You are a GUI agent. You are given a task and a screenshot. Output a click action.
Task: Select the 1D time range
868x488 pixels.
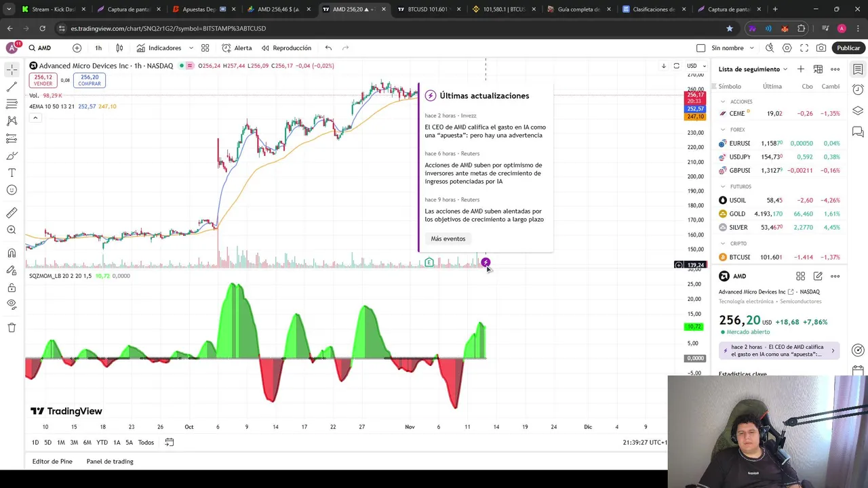pos(35,443)
